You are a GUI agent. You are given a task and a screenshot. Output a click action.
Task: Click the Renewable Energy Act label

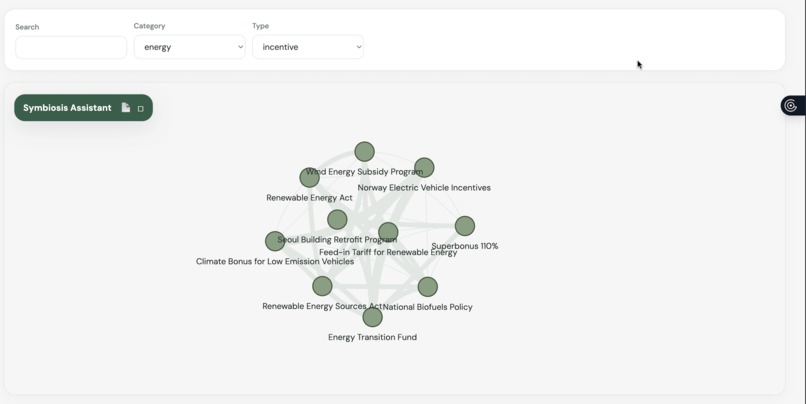[x=309, y=198]
